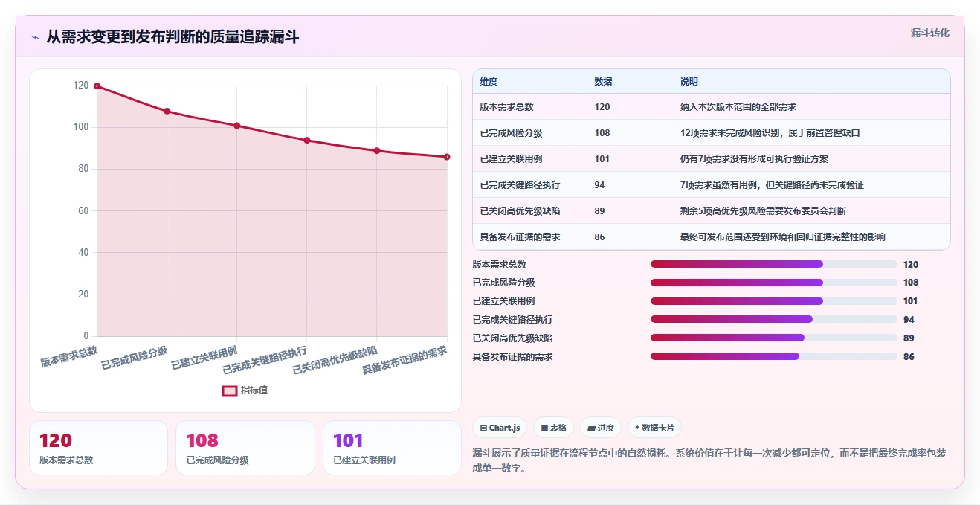Click the chart data point for 已完成关键路径执行
The width and height of the screenshot is (980, 505).
point(306,141)
